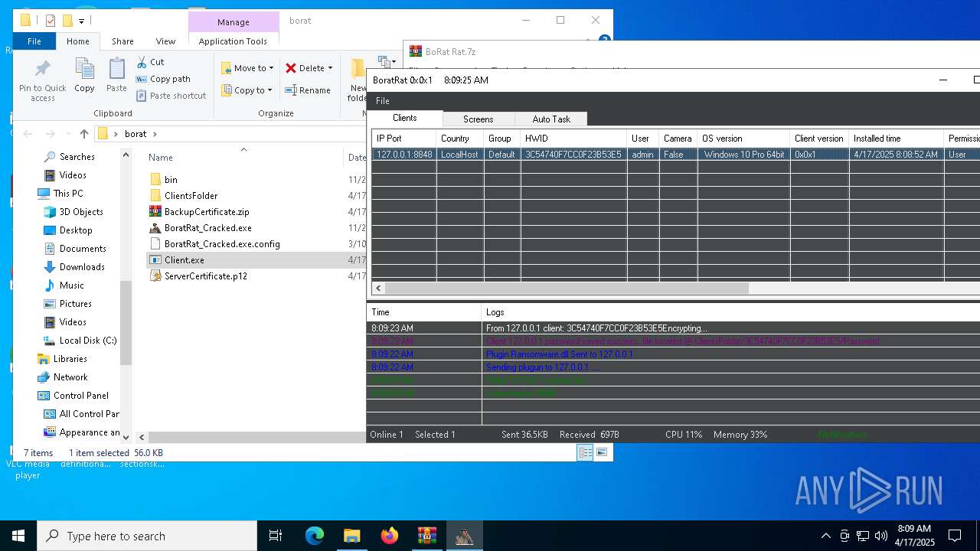The height and width of the screenshot is (551, 980).
Task: Click the red Delete button
Action: click(305, 68)
